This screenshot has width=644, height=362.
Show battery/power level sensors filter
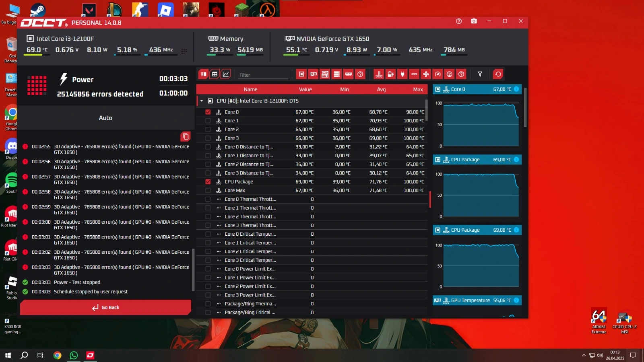point(390,74)
